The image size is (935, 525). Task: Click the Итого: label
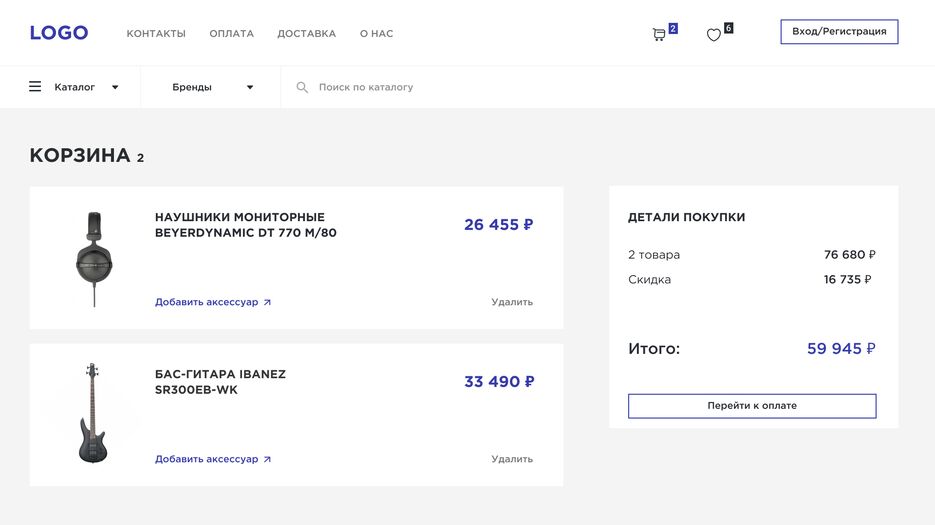654,348
